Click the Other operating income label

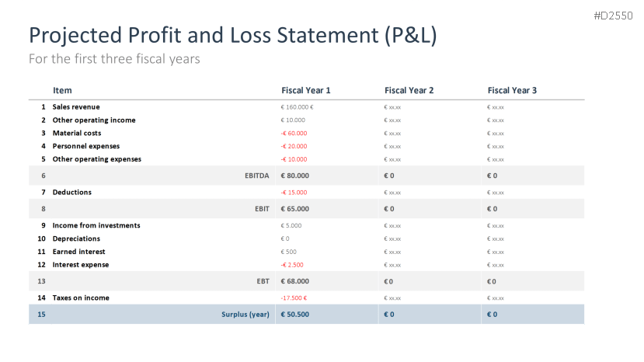tap(94, 120)
